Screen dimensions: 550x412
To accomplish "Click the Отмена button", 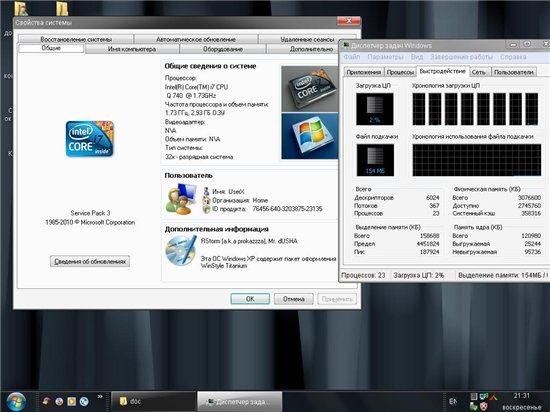I will tap(294, 299).
